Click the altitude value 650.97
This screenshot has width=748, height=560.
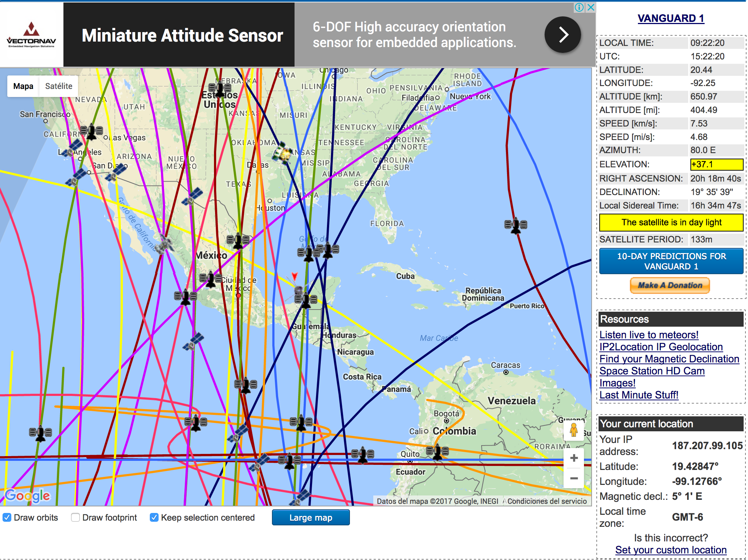click(x=704, y=97)
